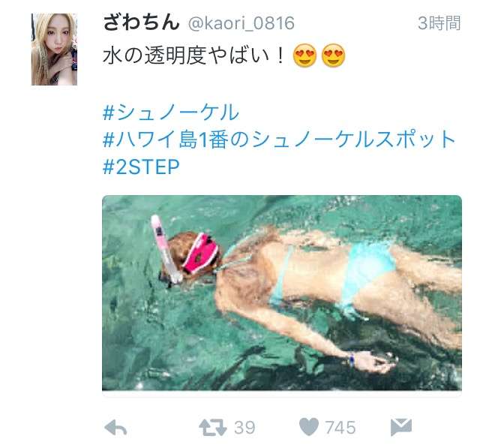Viewport: 480px width, 448px height.
Task: Open the #シュノーケル hashtag
Action: [x=171, y=113]
